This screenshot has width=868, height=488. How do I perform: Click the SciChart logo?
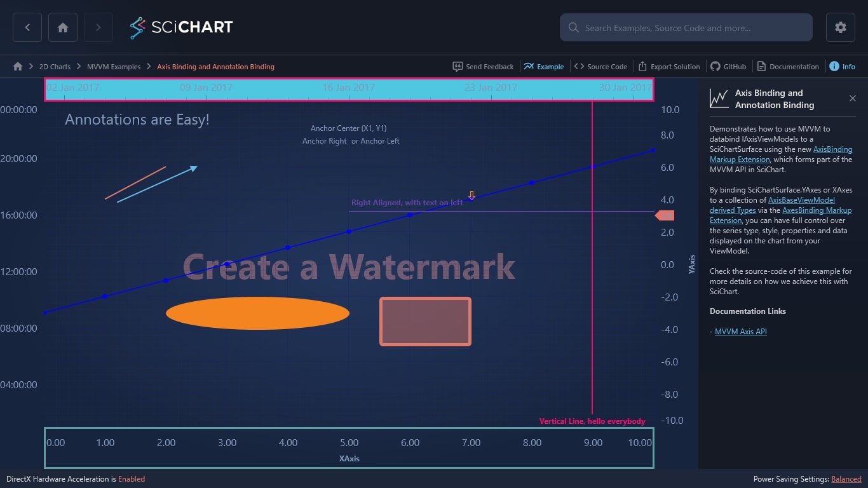point(180,27)
